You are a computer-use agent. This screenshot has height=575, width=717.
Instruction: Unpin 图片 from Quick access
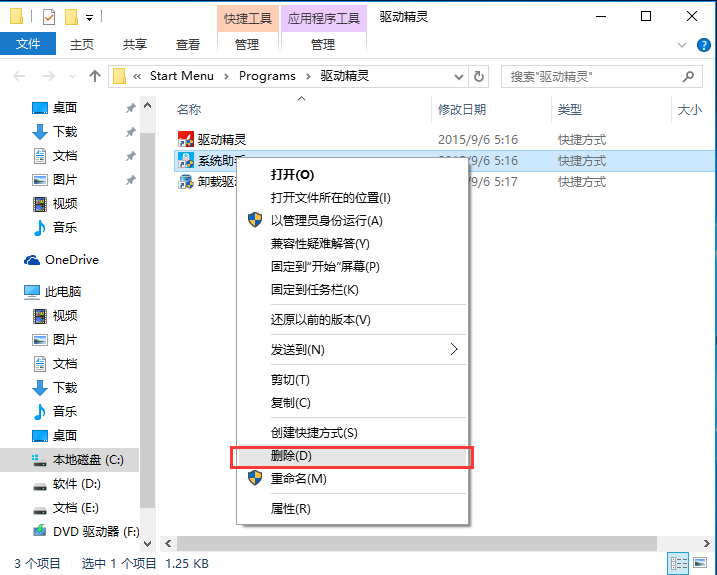pyautogui.click(x=131, y=180)
